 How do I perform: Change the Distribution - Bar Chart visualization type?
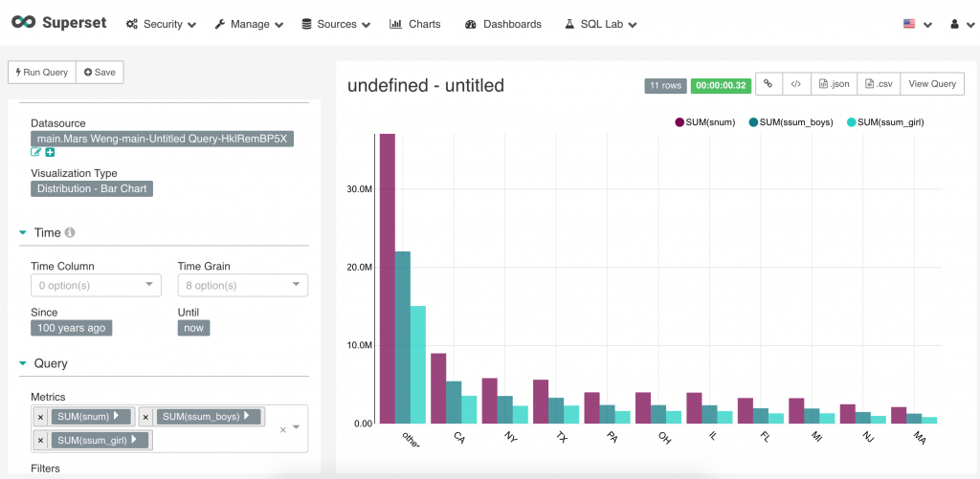click(x=92, y=188)
